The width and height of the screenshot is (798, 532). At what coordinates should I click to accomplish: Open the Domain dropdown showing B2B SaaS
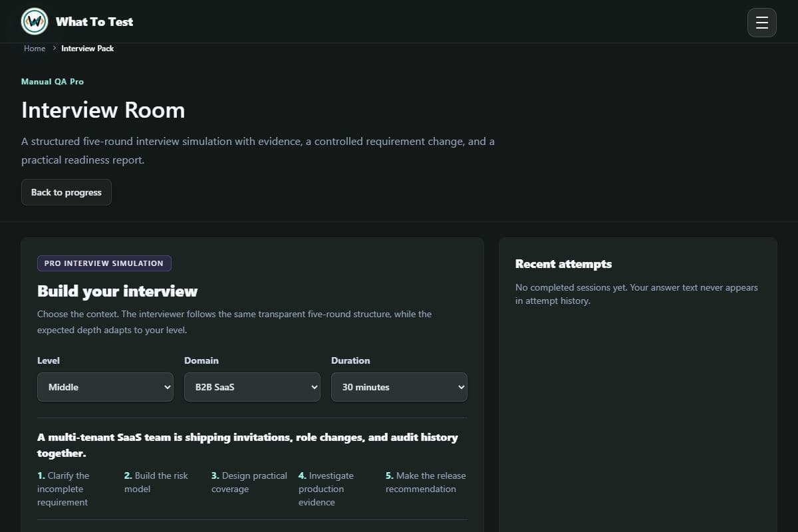coord(252,387)
